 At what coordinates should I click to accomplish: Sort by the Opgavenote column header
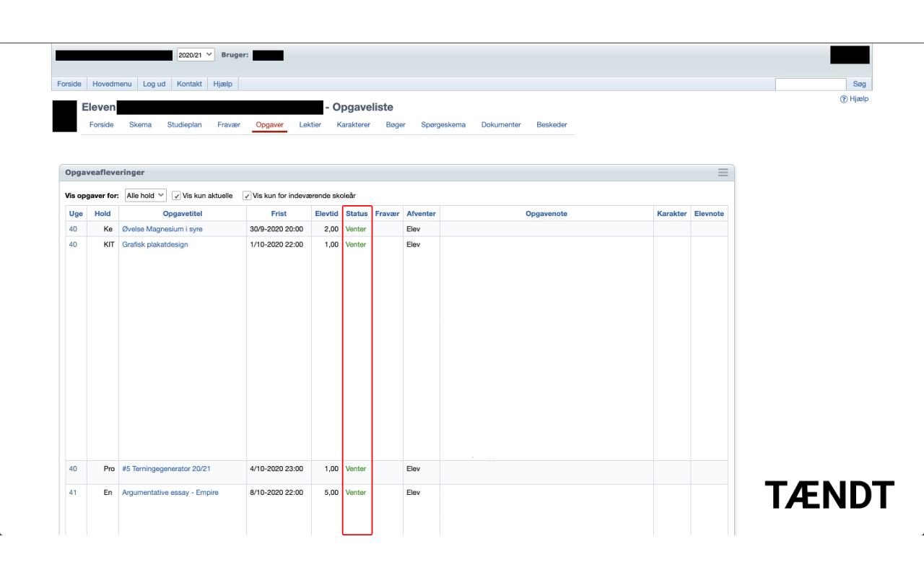coord(546,213)
